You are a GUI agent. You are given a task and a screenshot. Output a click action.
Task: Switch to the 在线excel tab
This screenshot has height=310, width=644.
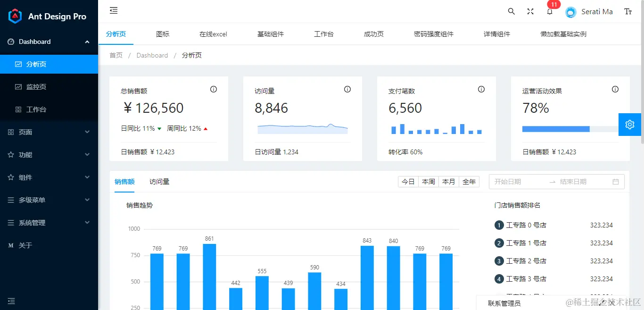click(213, 34)
